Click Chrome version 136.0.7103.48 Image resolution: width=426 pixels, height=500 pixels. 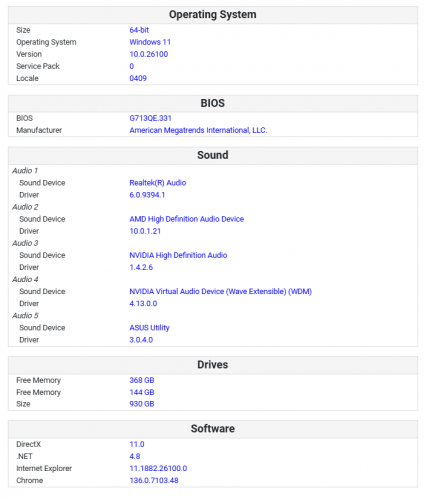[154, 480]
